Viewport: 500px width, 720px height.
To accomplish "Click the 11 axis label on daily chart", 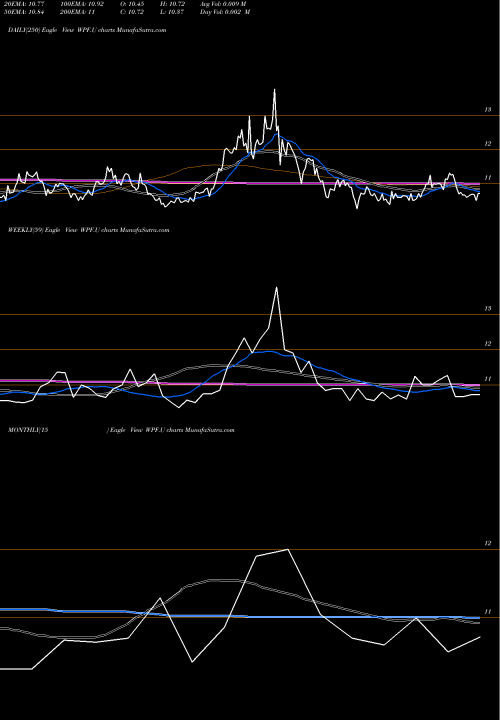I will (x=488, y=178).
